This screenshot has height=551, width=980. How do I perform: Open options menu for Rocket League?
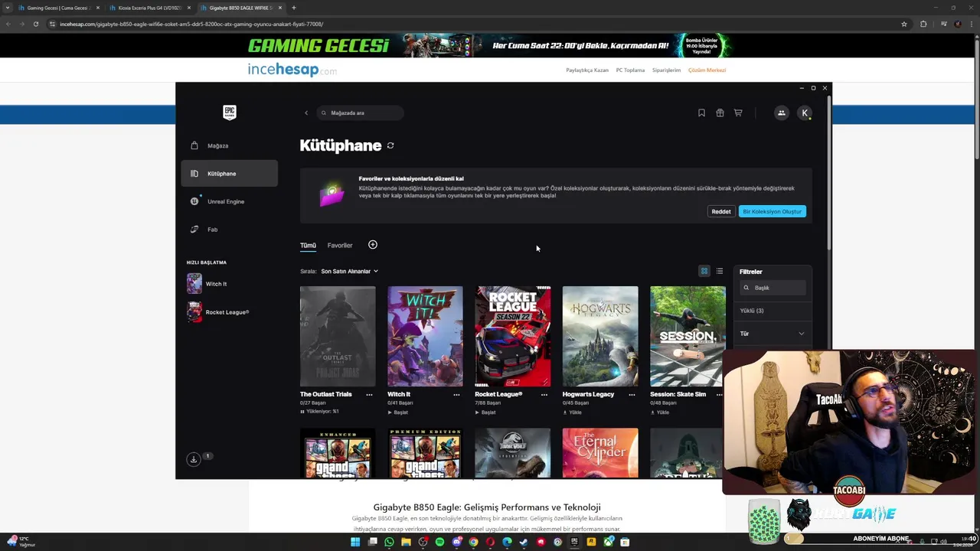pos(544,395)
